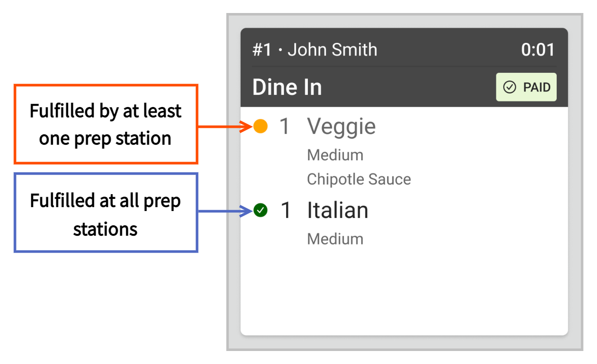Tap the Veggie item name
597x364 pixels.
[x=342, y=127]
